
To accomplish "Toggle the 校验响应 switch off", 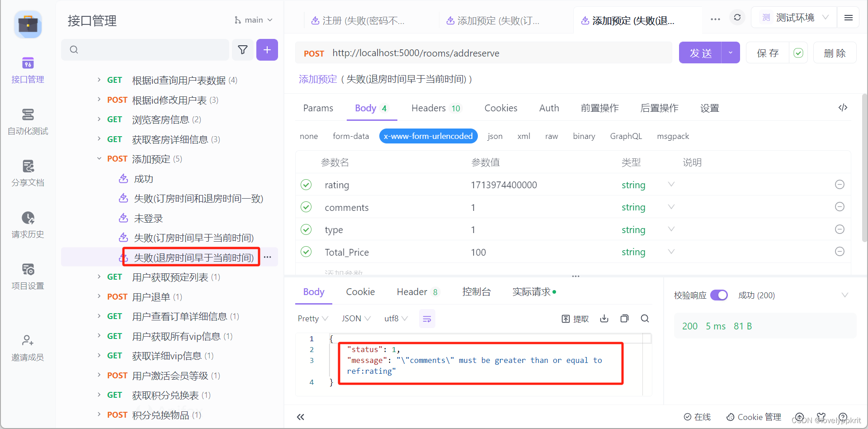I will click(719, 295).
